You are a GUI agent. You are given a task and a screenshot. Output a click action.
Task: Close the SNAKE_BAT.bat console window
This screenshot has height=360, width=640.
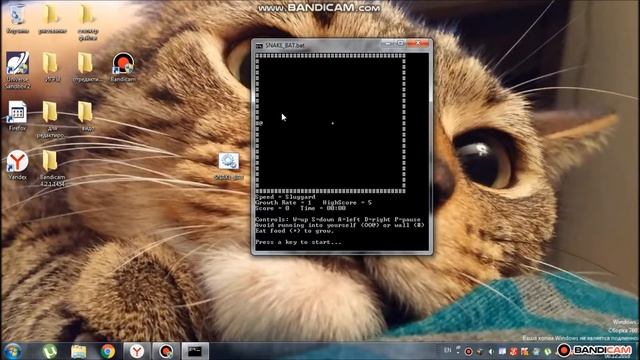pos(418,43)
